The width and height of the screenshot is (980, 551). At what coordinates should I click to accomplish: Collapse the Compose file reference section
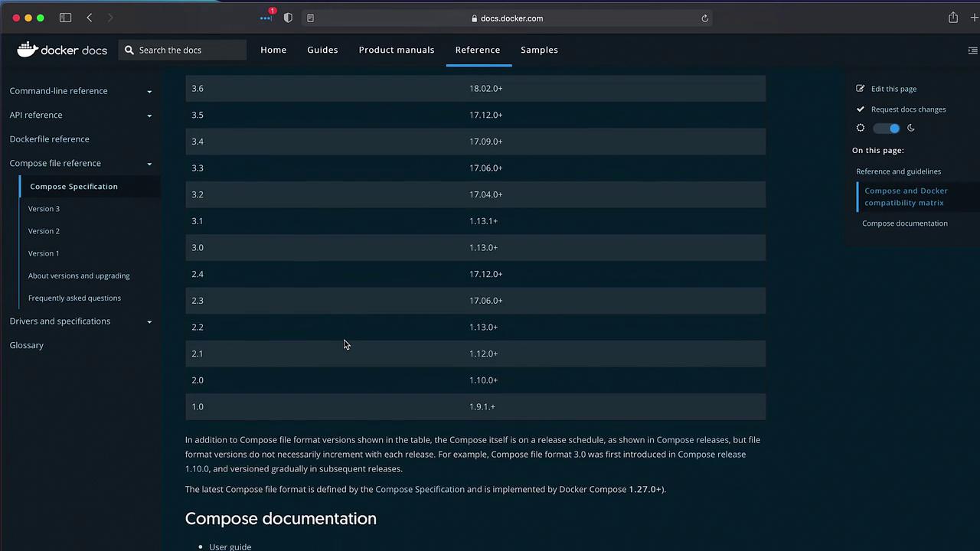[x=149, y=164]
